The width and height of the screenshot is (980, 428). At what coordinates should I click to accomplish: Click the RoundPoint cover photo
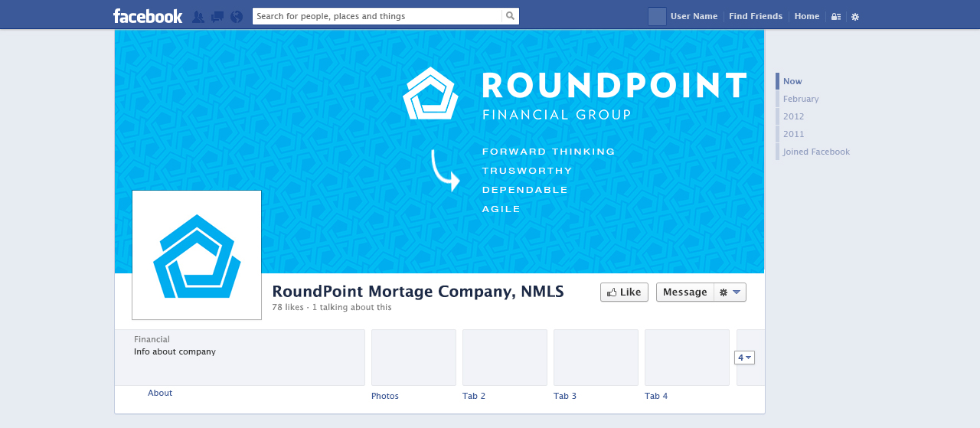[x=439, y=152]
